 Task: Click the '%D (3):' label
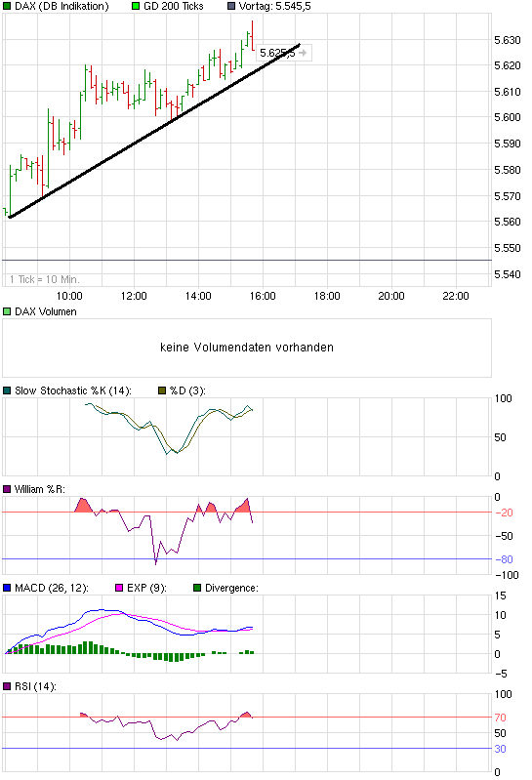click(x=187, y=390)
